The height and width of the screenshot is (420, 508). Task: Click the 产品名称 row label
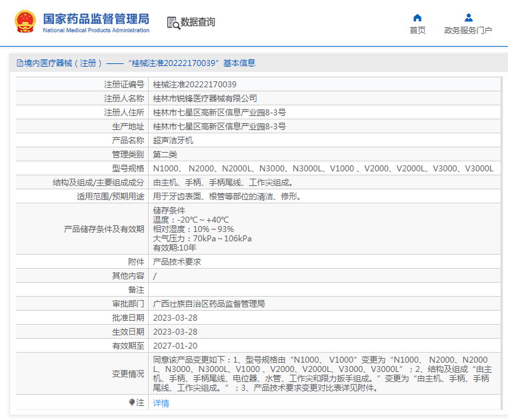128,140
